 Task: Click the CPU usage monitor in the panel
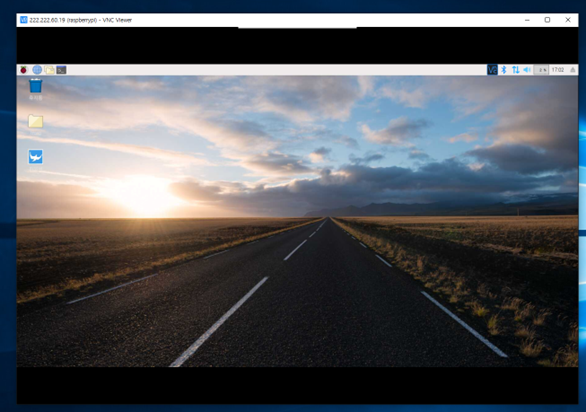tap(541, 70)
